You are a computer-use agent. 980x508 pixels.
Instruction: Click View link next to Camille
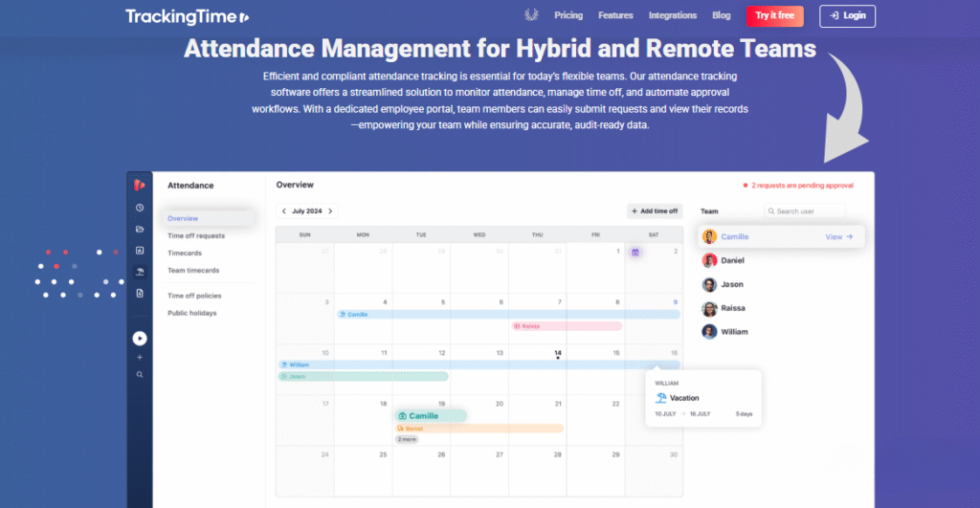pyautogui.click(x=838, y=236)
